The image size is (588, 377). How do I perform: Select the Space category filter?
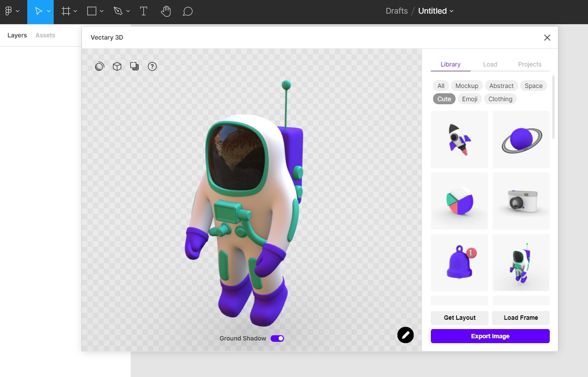point(534,86)
